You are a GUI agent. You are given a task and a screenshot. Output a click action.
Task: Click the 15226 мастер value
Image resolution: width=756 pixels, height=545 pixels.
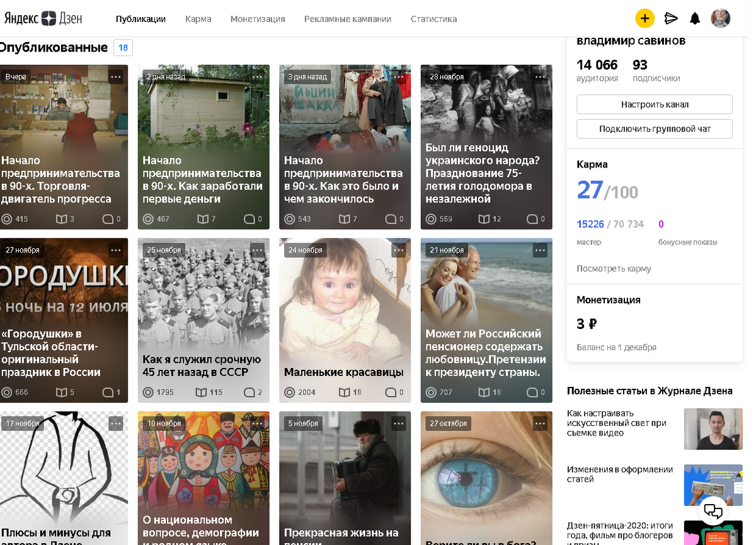590,224
